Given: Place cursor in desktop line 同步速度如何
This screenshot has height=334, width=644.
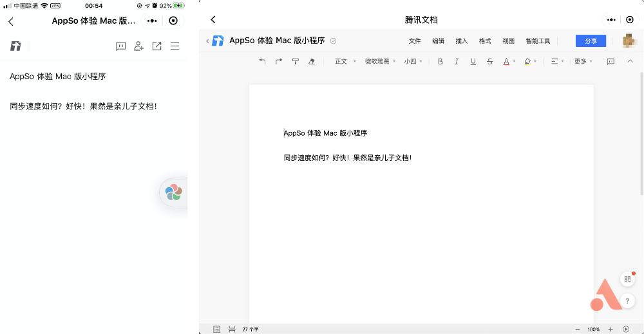Looking at the screenshot, I should 348,158.
